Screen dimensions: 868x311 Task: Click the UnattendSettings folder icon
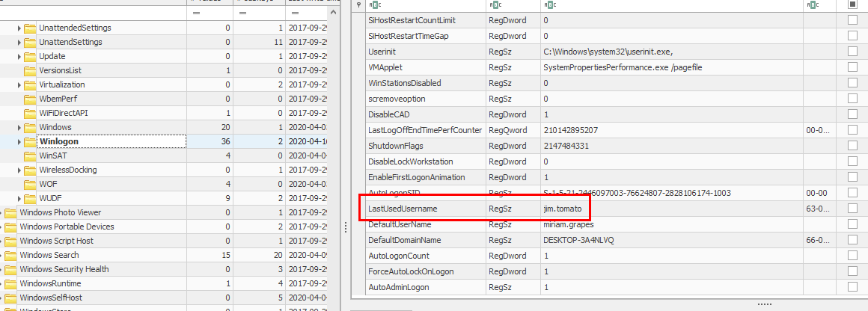click(x=30, y=42)
